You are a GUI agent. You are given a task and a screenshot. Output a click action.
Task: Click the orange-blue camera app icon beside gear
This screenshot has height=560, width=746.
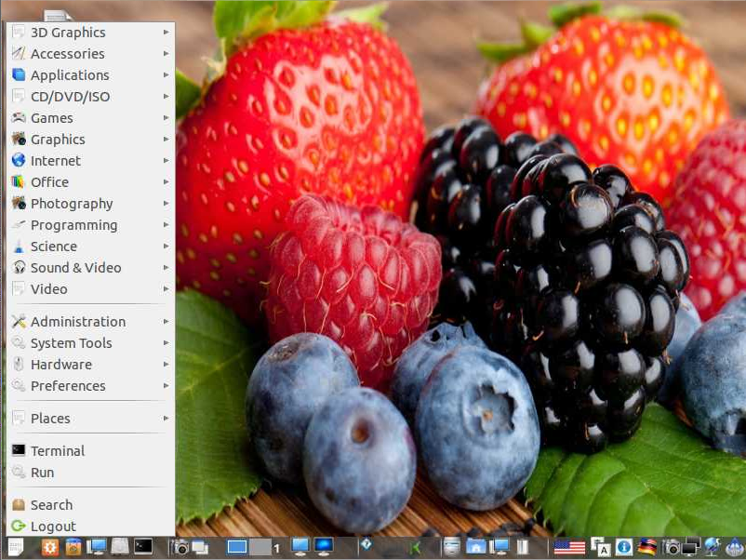(x=73, y=547)
